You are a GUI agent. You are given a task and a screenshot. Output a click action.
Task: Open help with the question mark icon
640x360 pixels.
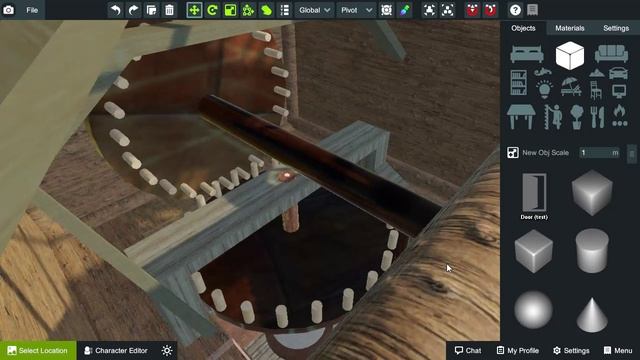point(515,10)
